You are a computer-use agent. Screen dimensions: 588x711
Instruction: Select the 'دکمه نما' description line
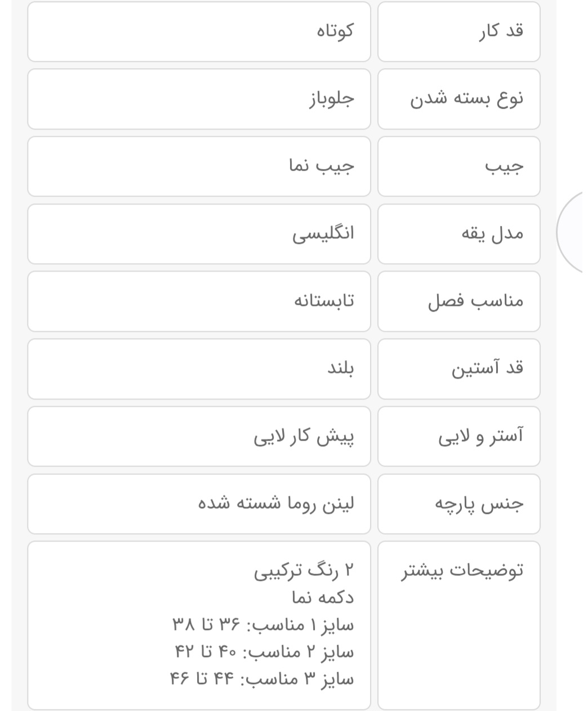coord(323,598)
